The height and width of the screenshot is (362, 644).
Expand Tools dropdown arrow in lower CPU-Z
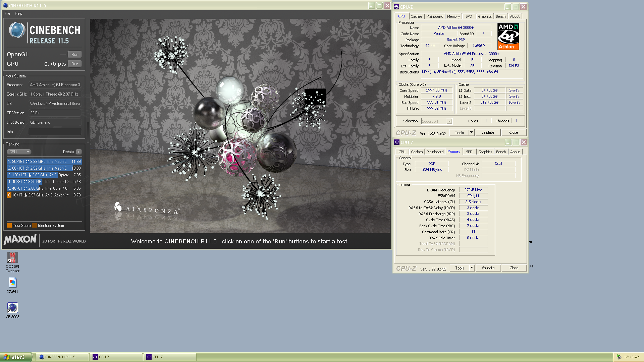(472, 268)
